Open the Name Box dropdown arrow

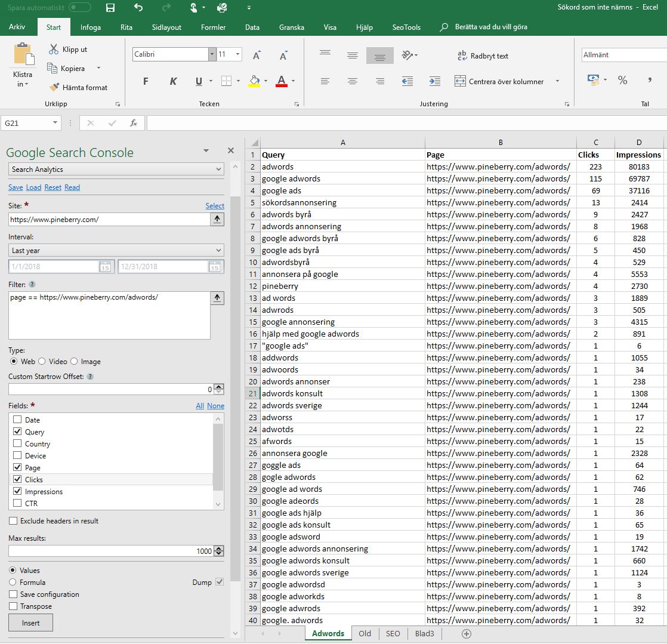55,123
